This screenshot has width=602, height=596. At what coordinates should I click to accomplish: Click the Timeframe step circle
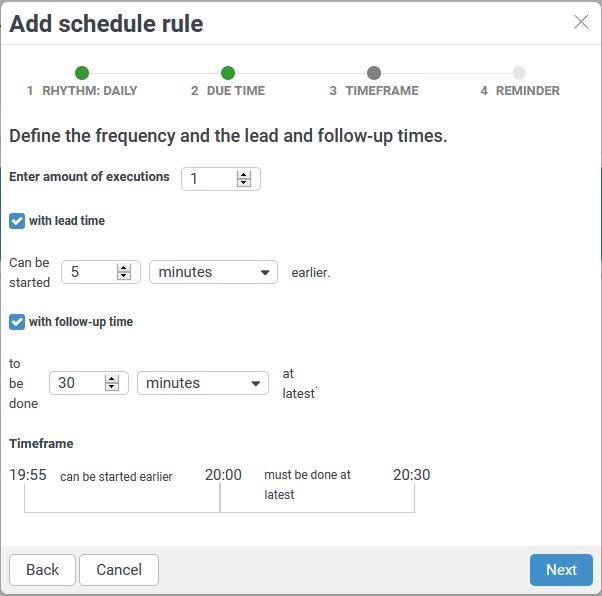pos(374,73)
